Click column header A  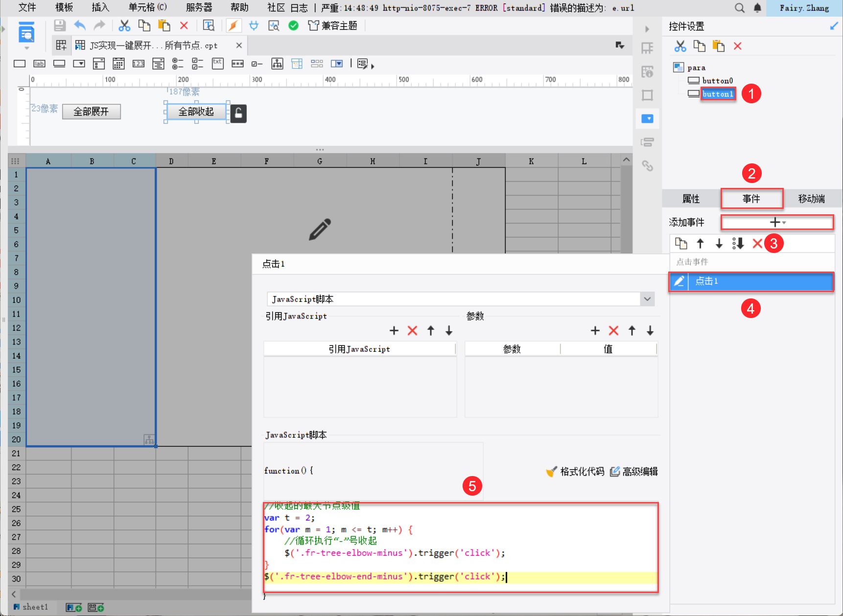[48, 161]
